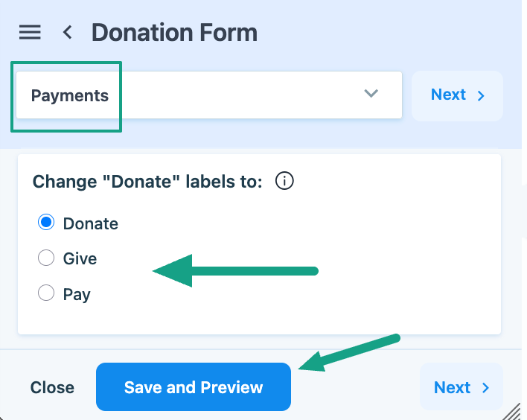Image resolution: width=527 pixels, height=420 pixels.
Task: Open the Payments section dropdown
Action: click(208, 95)
